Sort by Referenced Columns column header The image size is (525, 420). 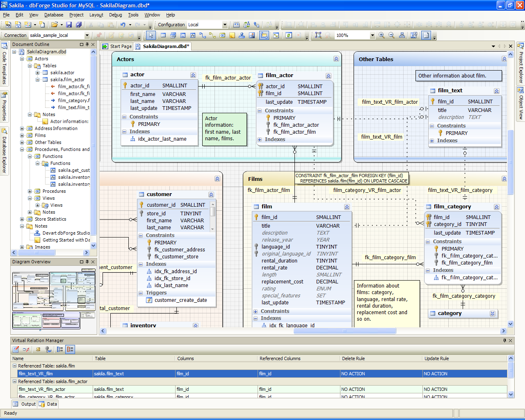pos(299,358)
